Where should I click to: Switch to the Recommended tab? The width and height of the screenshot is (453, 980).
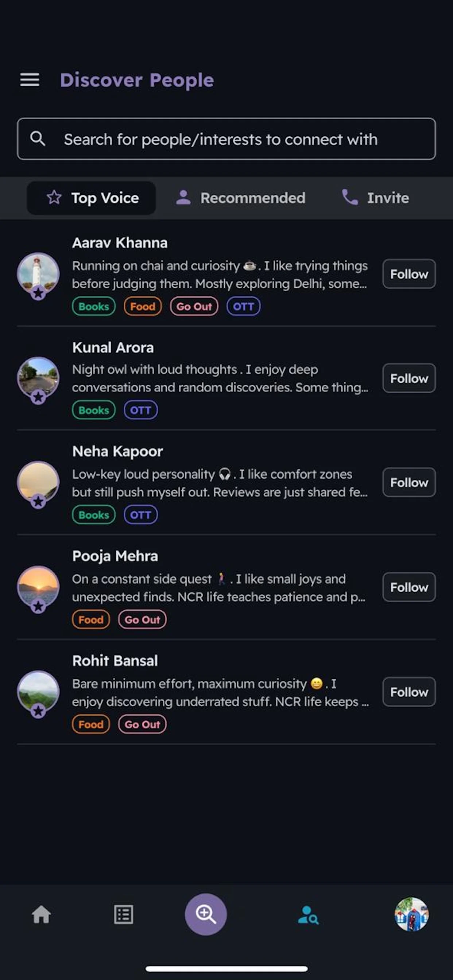point(241,198)
